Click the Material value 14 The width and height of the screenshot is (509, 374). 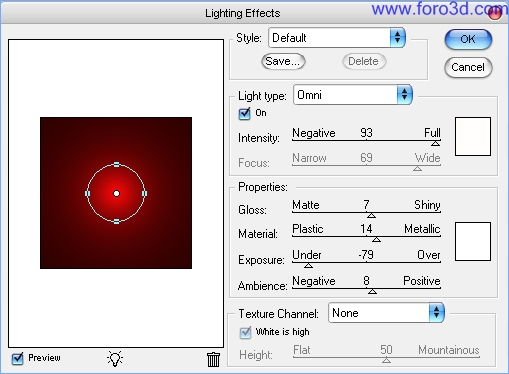tap(366, 229)
